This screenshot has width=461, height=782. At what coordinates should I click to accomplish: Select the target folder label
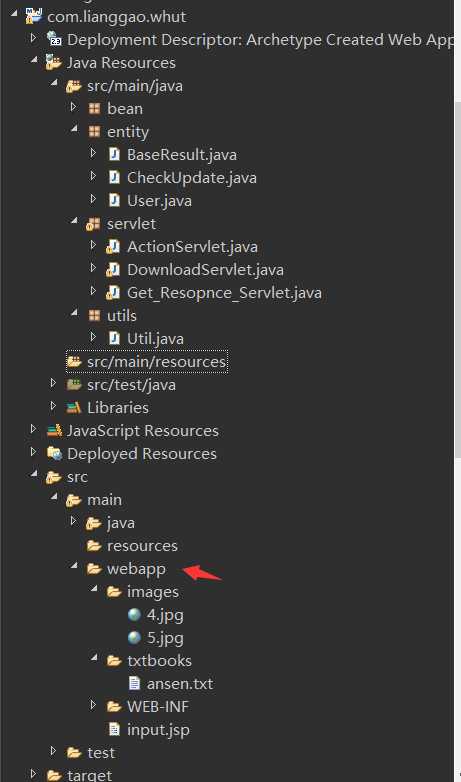(x=89, y=775)
